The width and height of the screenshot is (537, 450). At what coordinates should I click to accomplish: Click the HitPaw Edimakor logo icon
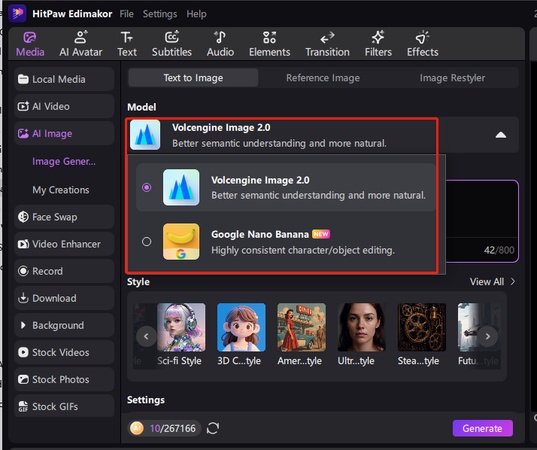click(x=17, y=13)
